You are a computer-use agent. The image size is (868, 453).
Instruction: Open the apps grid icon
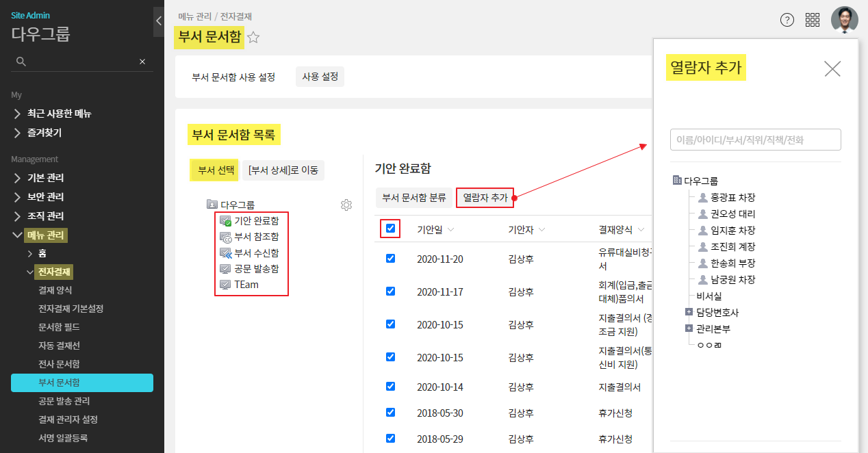(813, 20)
